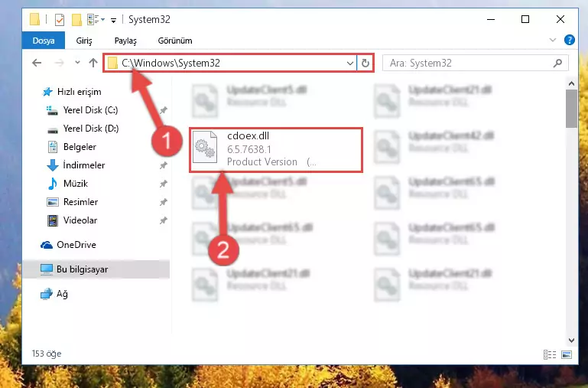
Task: Open the recent locations dropdown arrow
Action: point(77,63)
